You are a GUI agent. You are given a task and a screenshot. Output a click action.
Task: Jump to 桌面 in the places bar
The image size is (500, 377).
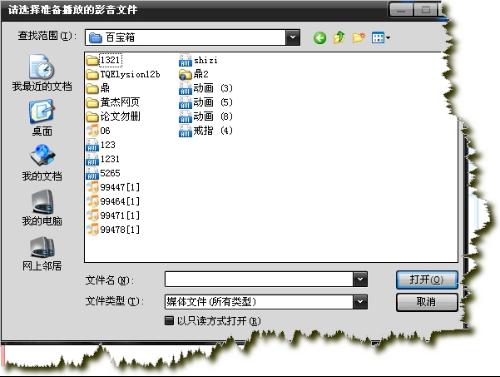coord(42,117)
